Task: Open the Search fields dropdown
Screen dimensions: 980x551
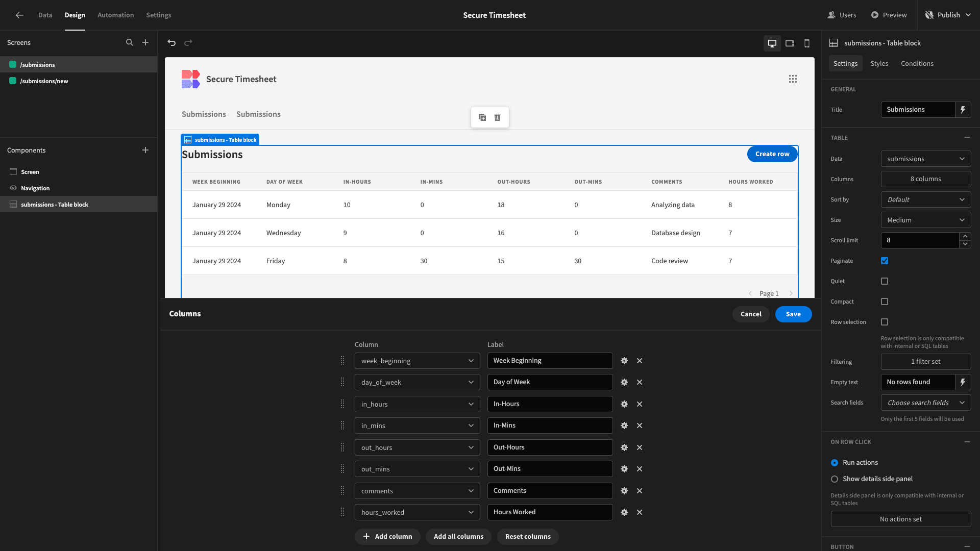Action: pyautogui.click(x=926, y=403)
